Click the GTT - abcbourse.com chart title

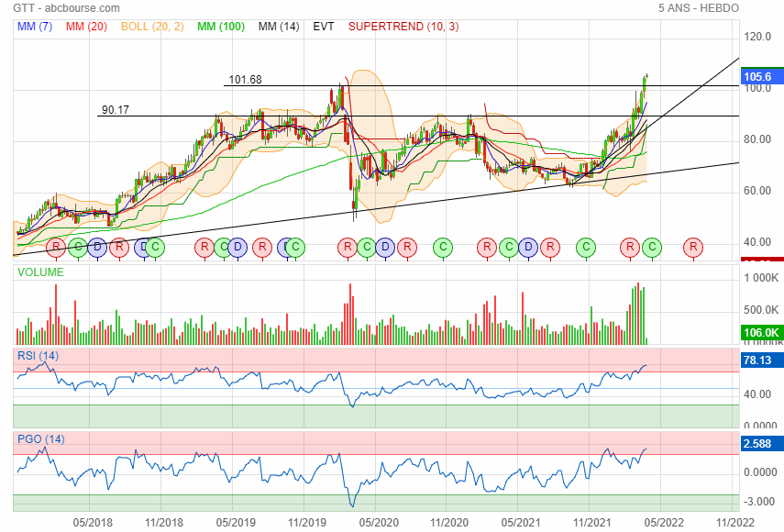pyautogui.click(x=66, y=8)
